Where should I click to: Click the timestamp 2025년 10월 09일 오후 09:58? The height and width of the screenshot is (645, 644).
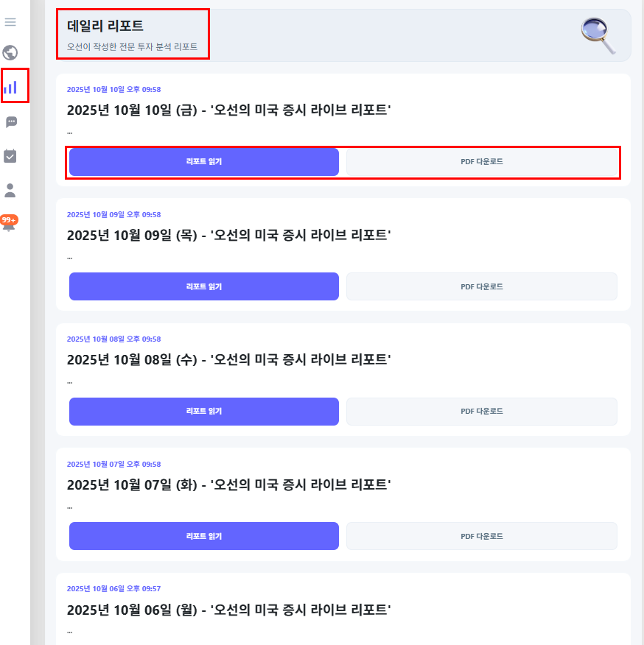(113, 214)
